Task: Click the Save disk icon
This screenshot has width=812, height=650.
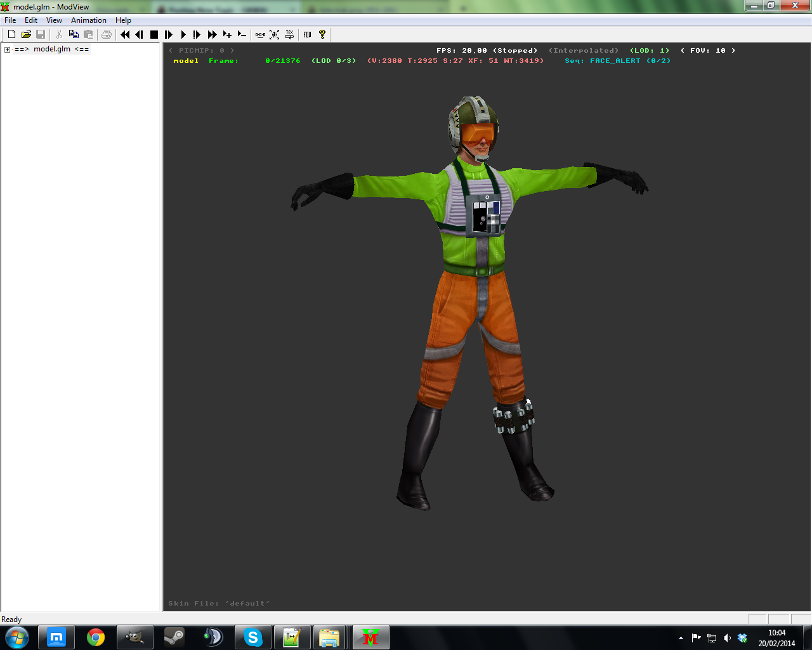Action: click(x=41, y=34)
